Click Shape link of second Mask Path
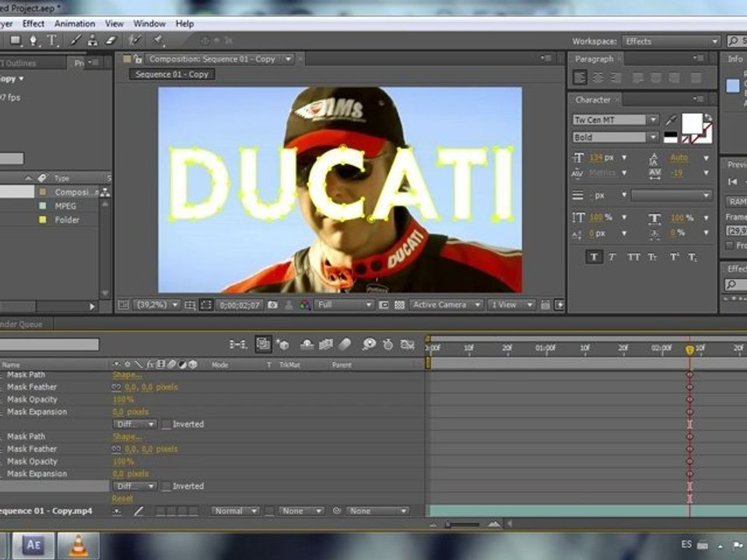 point(127,436)
